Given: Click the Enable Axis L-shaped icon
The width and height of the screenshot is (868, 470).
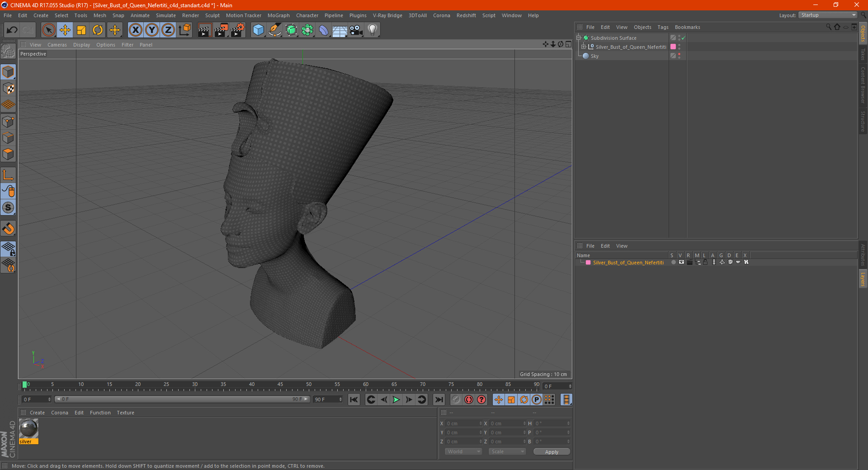Looking at the screenshot, I should pos(8,175).
